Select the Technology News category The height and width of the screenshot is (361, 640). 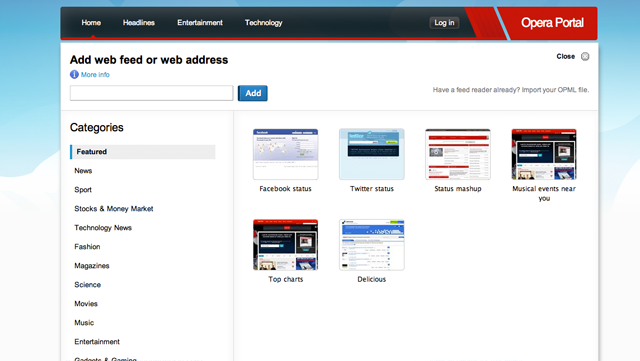(x=103, y=228)
